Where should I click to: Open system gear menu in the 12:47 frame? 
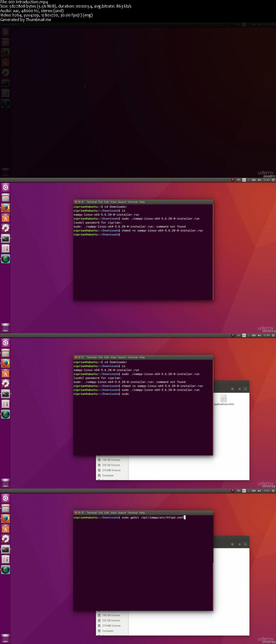[x=273, y=180]
